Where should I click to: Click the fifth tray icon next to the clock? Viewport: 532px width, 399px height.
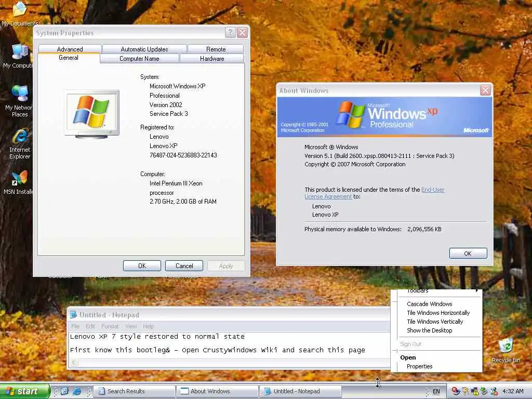[x=494, y=391]
